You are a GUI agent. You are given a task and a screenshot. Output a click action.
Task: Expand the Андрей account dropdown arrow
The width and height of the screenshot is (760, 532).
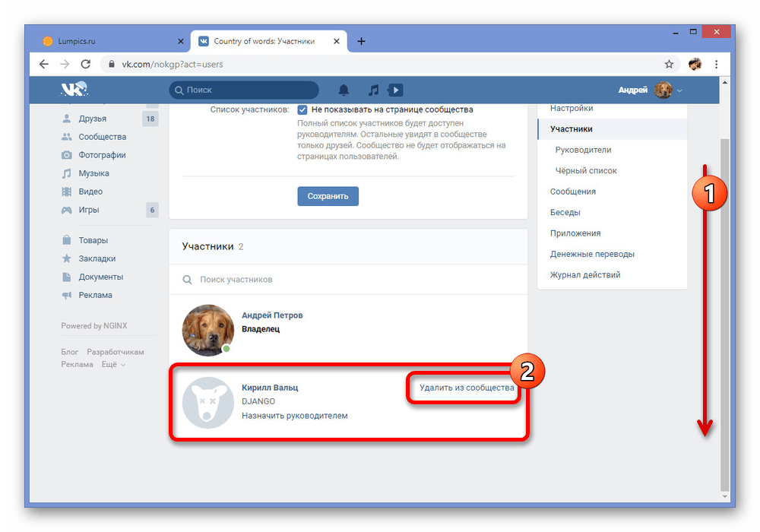[679, 90]
